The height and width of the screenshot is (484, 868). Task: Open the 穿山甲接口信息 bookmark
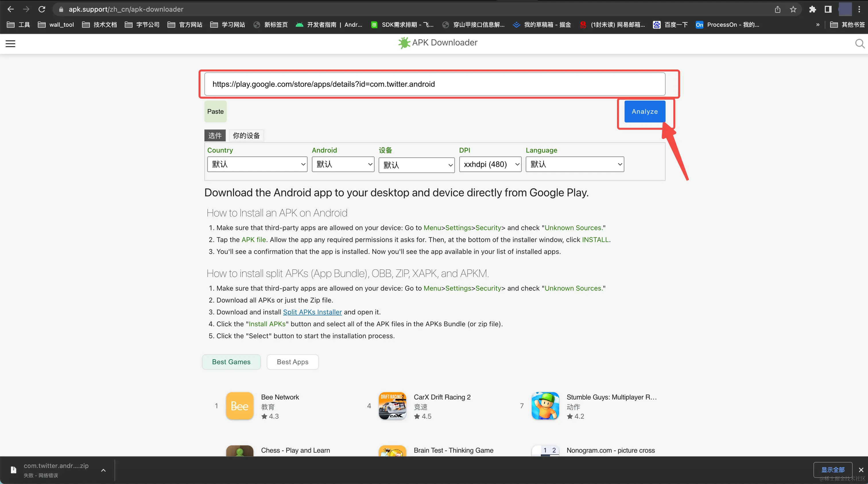[x=473, y=25]
